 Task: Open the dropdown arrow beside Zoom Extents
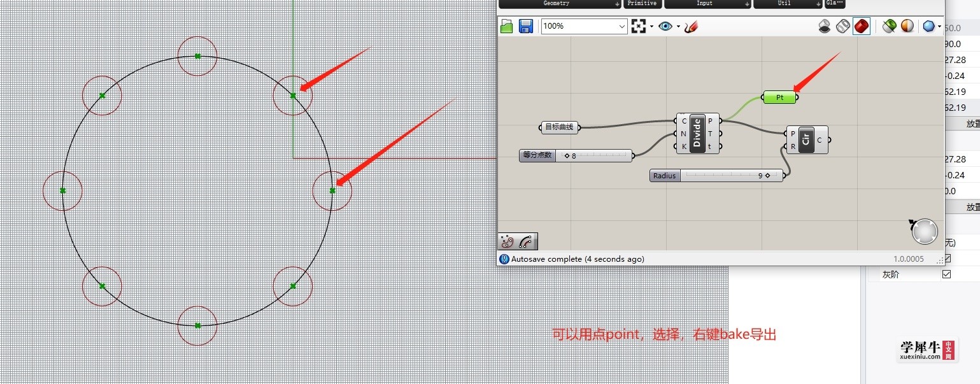651,27
